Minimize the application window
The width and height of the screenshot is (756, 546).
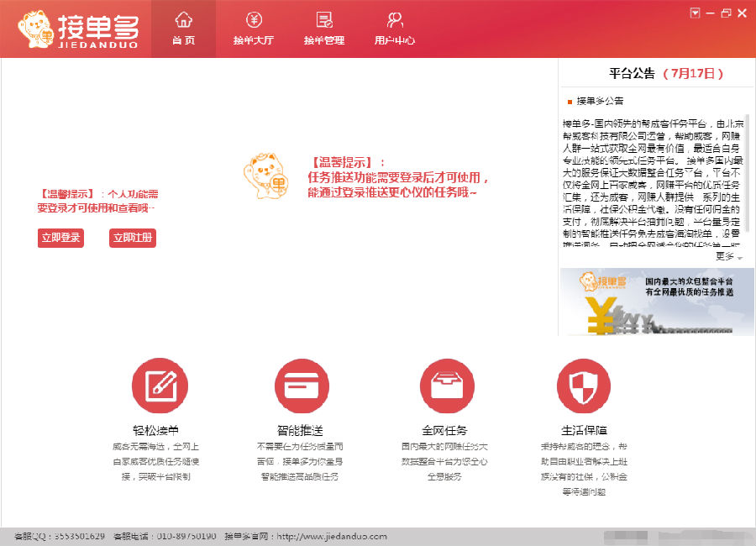[x=710, y=13]
